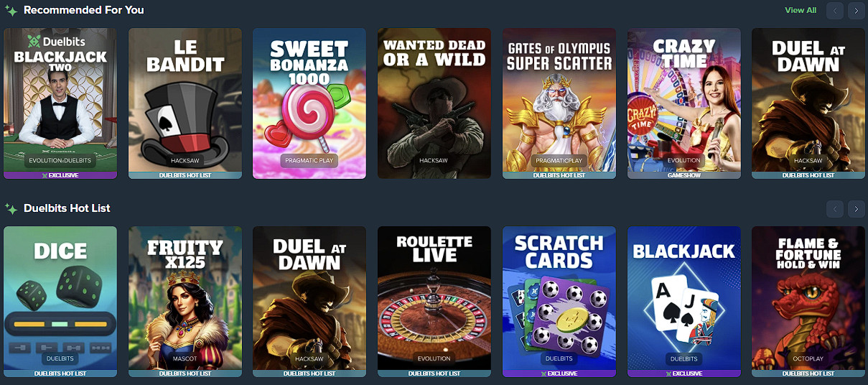Open Dice game in Hot List
Image resolution: width=868 pixels, height=385 pixels.
coord(60,302)
